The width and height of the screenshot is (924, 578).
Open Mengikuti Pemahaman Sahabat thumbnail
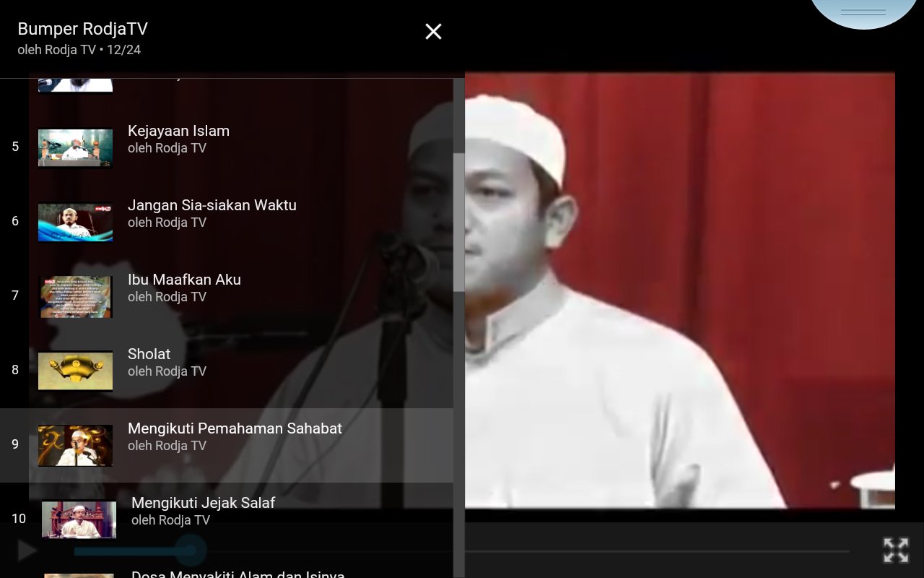point(75,446)
